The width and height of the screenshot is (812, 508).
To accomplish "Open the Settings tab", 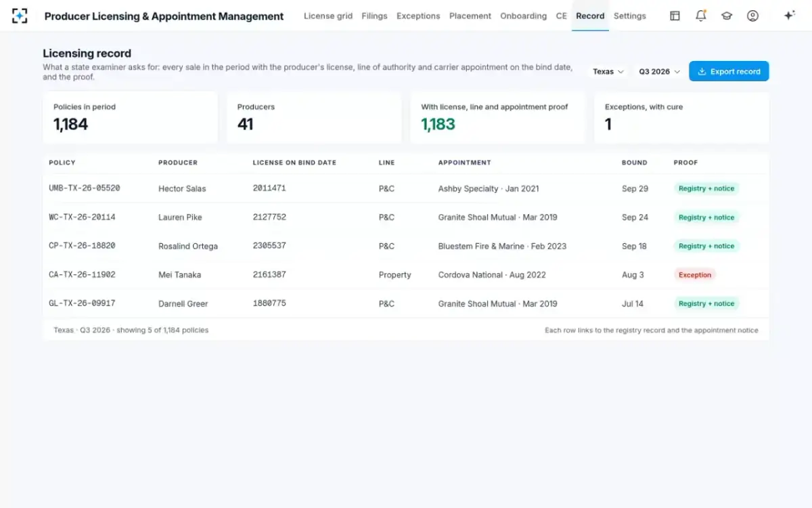I will (630, 16).
